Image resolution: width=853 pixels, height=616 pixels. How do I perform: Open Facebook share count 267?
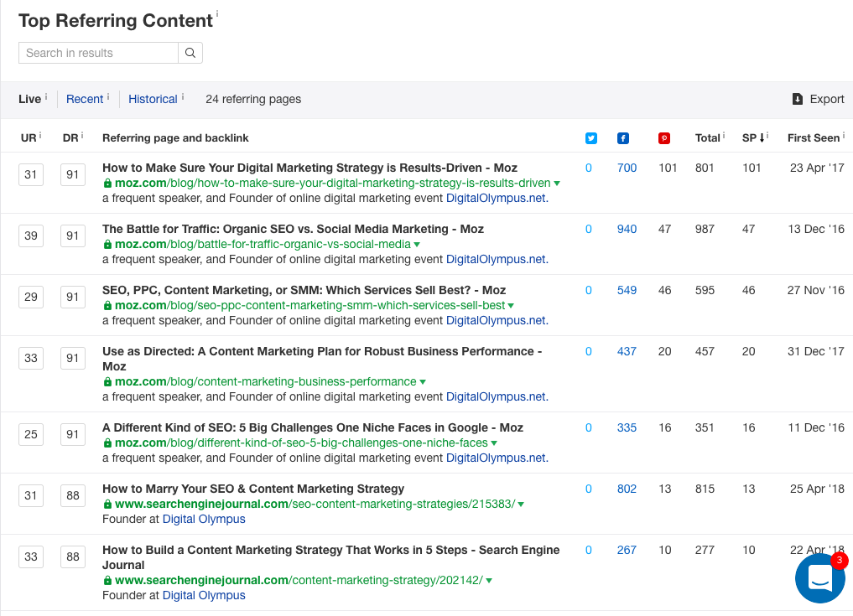click(x=627, y=551)
